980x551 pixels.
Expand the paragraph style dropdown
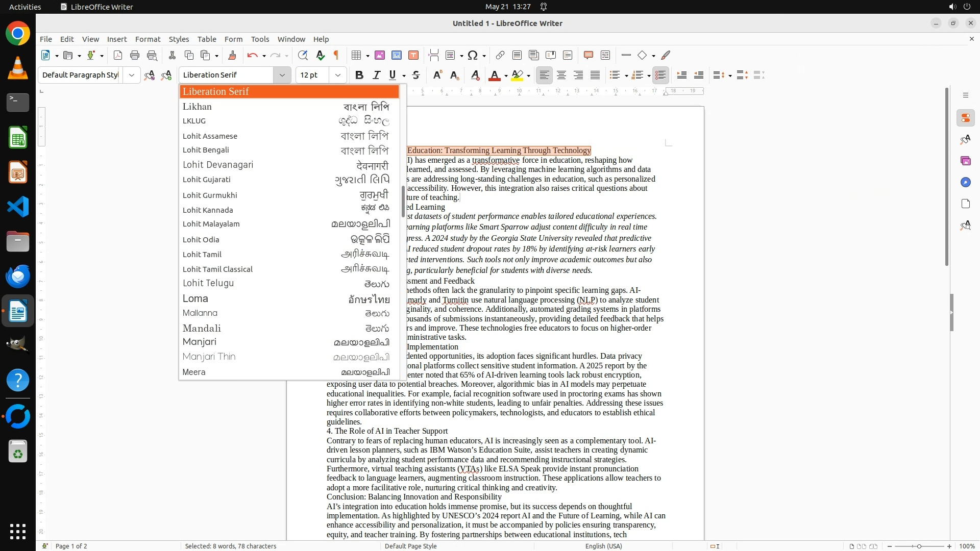[x=132, y=75]
